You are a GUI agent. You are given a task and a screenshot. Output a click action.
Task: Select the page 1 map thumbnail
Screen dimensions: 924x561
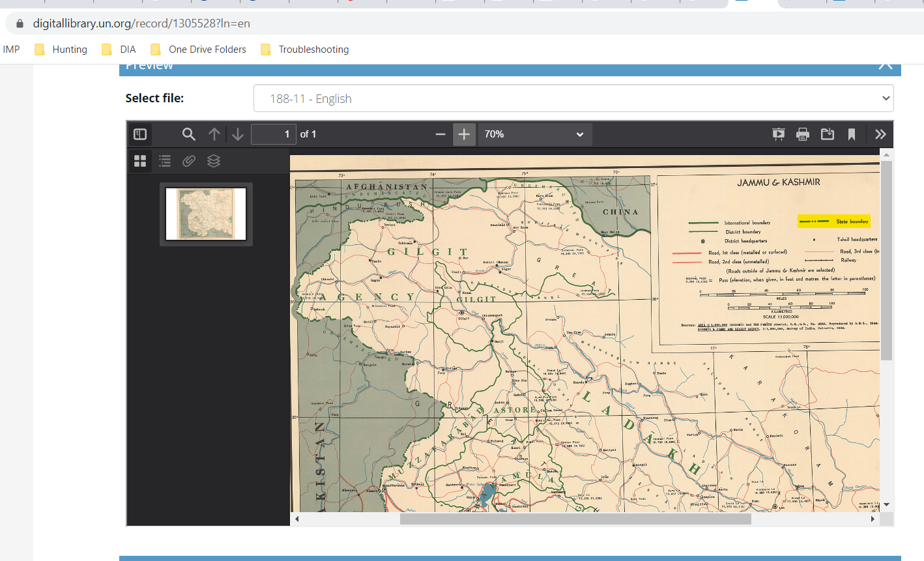click(206, 214)
